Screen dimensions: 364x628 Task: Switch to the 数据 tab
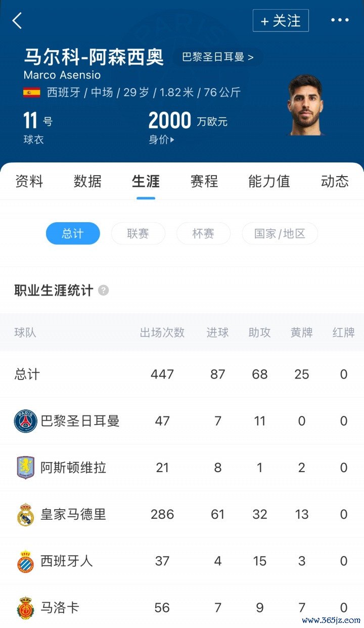pos(87,181)
